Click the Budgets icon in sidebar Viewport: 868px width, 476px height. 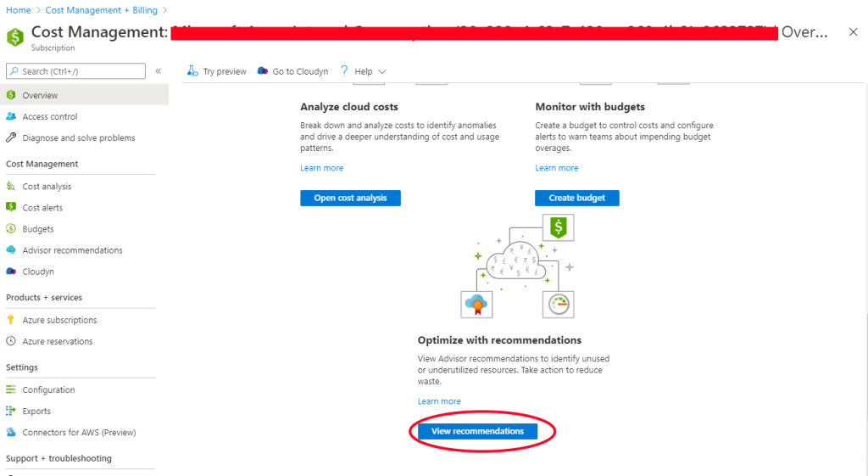point(11,229)
